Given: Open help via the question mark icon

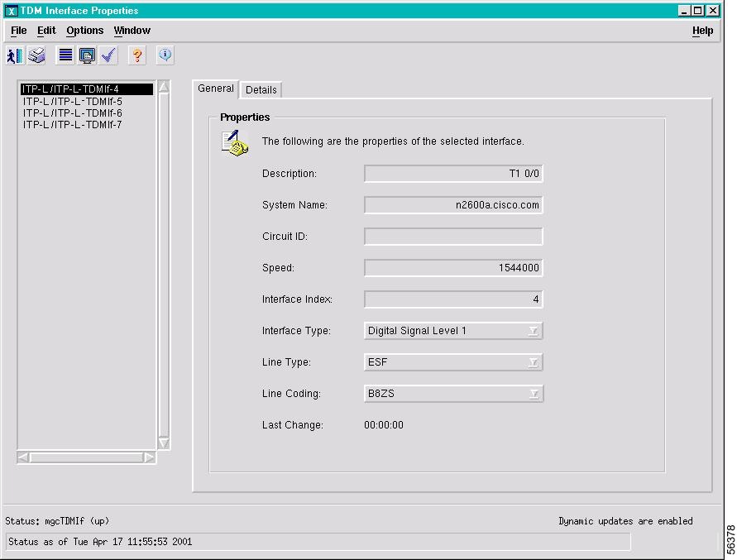Looking at the screenshot, I should click(x=136, y=55).
